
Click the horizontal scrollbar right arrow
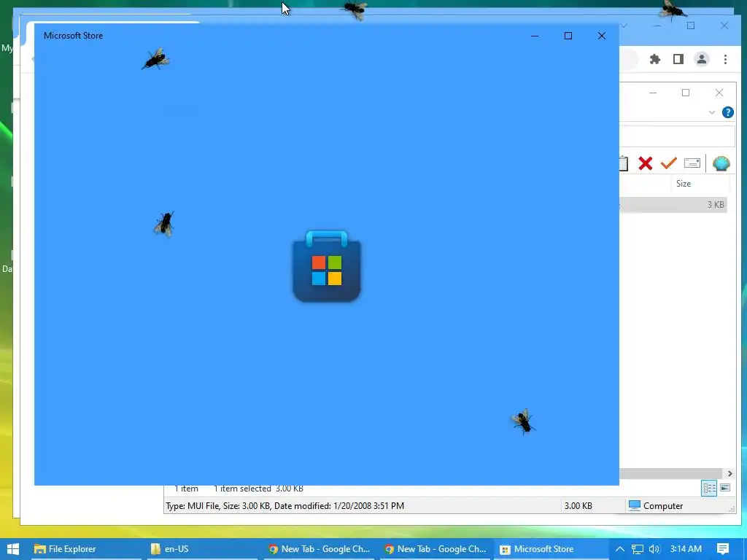[729, 473]
